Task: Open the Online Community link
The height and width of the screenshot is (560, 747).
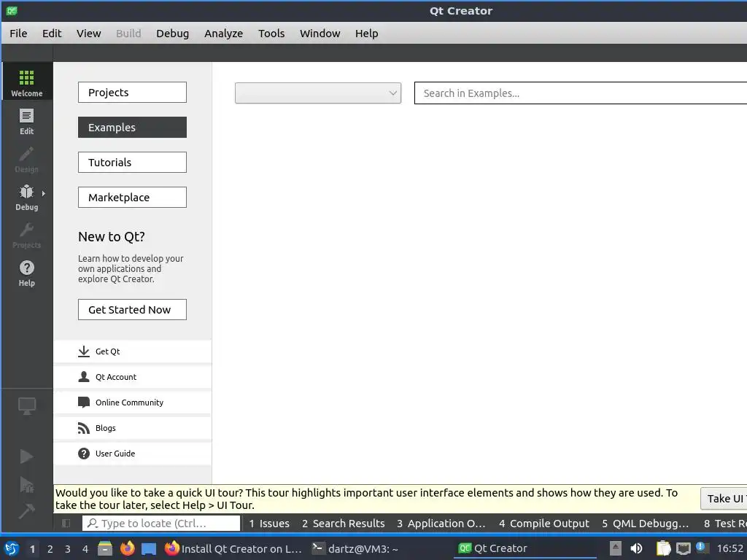Action: tap(133, 402)
